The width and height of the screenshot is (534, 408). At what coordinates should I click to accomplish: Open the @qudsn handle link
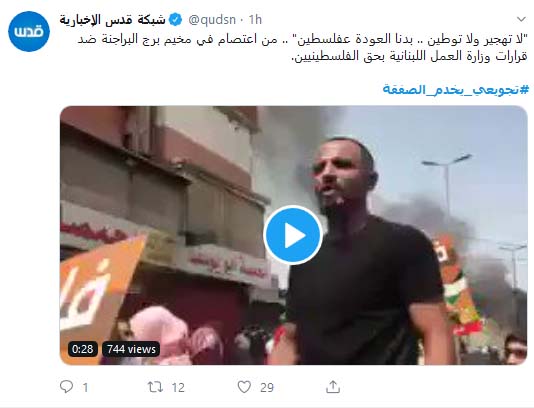tap(212, 20)
